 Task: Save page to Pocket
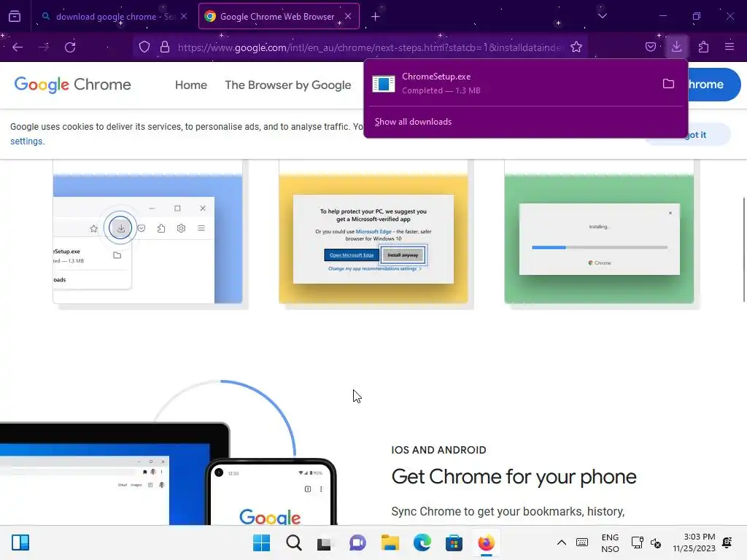(x=651, y=47)
